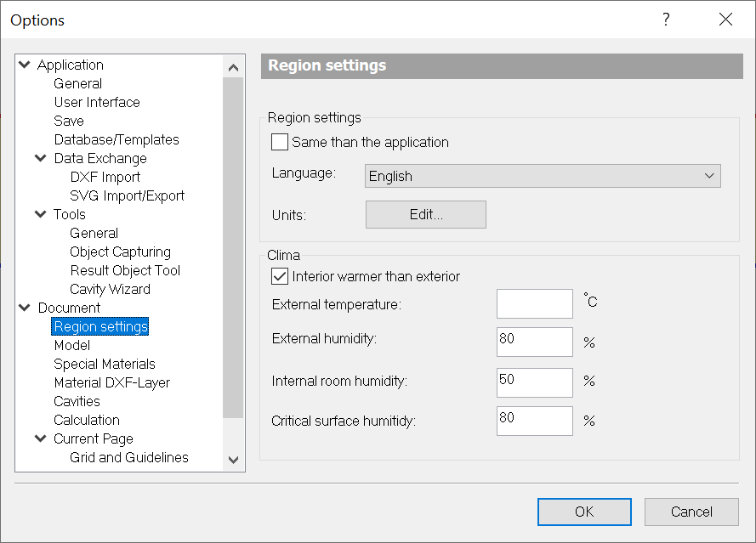
Task: Open Cavities settings
Action: click(x=77, y=401)
